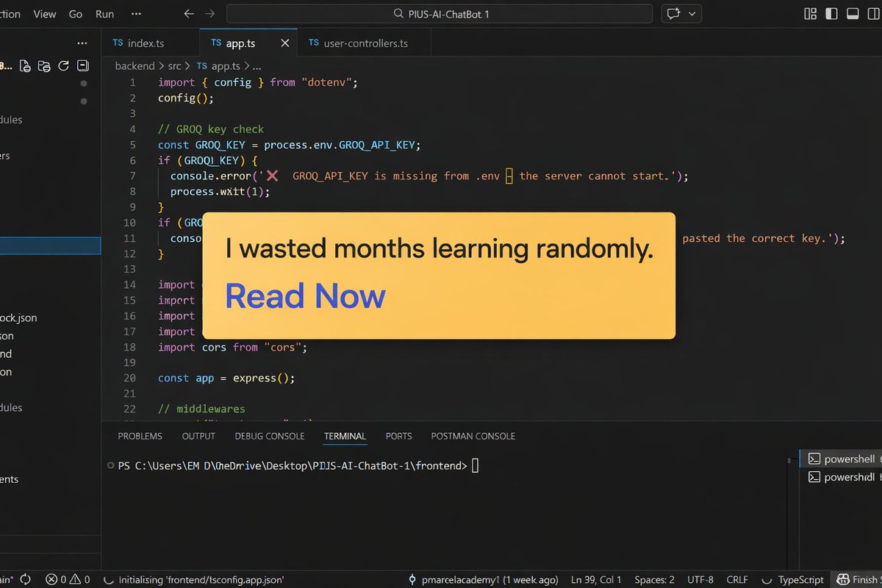Show hidden menu bar items ellipsis
882x588 pixels.
pyautogui.click(x=136, y=14)
